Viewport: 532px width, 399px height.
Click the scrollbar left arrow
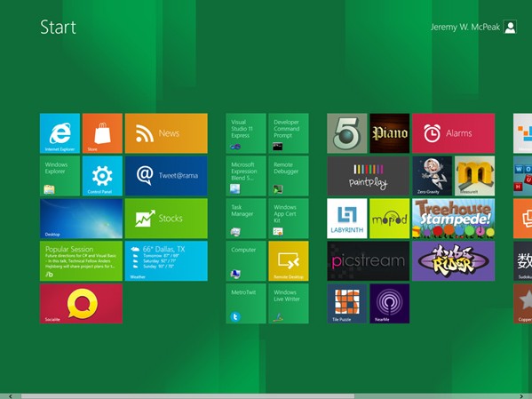pos(11,396)
